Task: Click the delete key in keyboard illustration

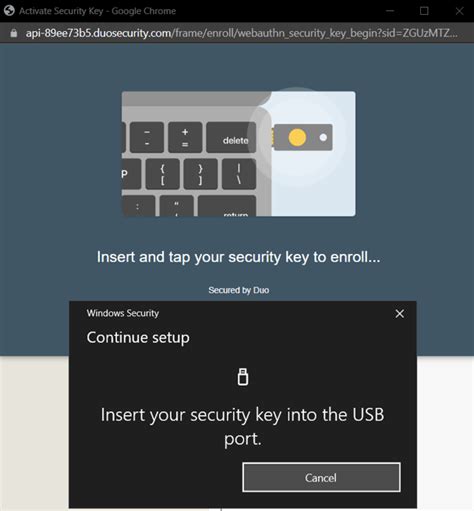Action: point(231,137)
